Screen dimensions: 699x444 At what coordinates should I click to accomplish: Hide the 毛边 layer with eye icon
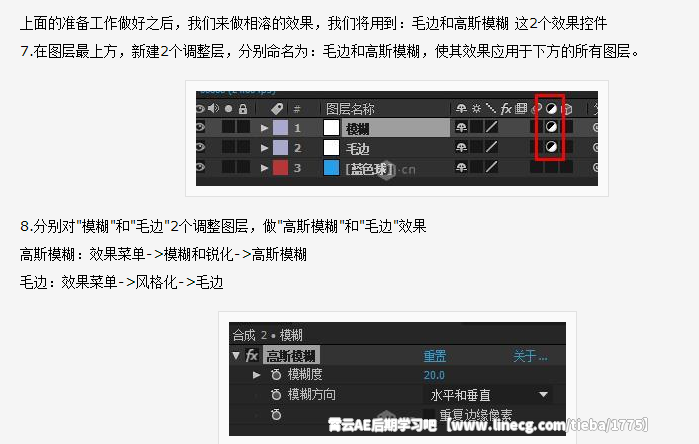click(x=200, y=147)
